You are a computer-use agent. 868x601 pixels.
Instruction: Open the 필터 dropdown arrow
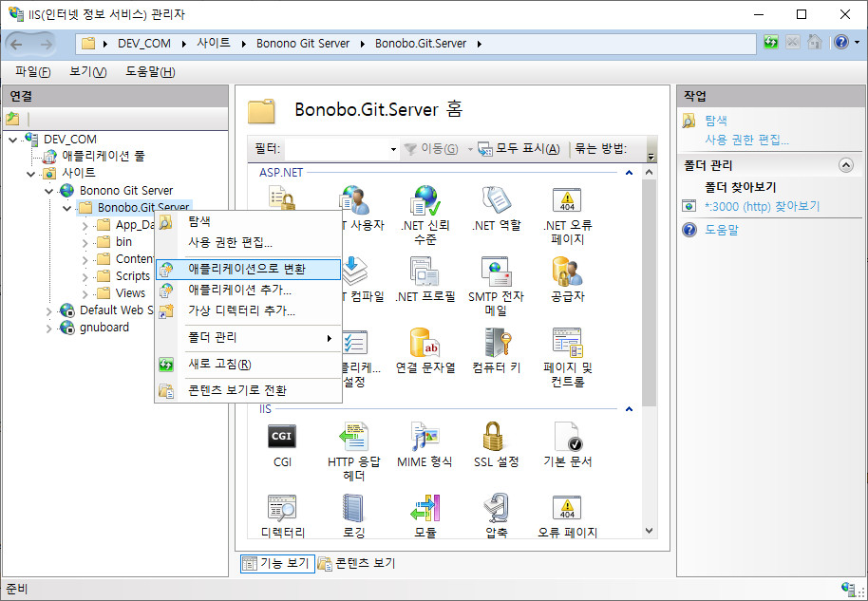tap(393, 149)
